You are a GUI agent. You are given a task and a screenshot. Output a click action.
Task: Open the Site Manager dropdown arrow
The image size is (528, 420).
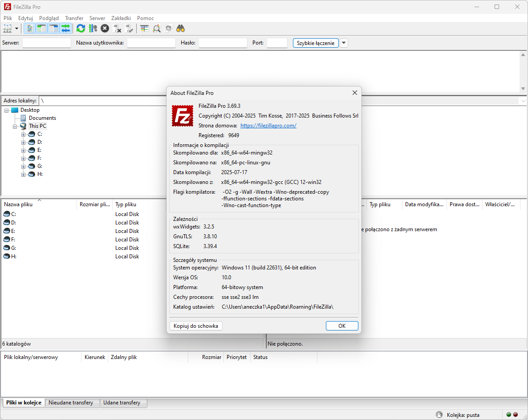point(16,29)
